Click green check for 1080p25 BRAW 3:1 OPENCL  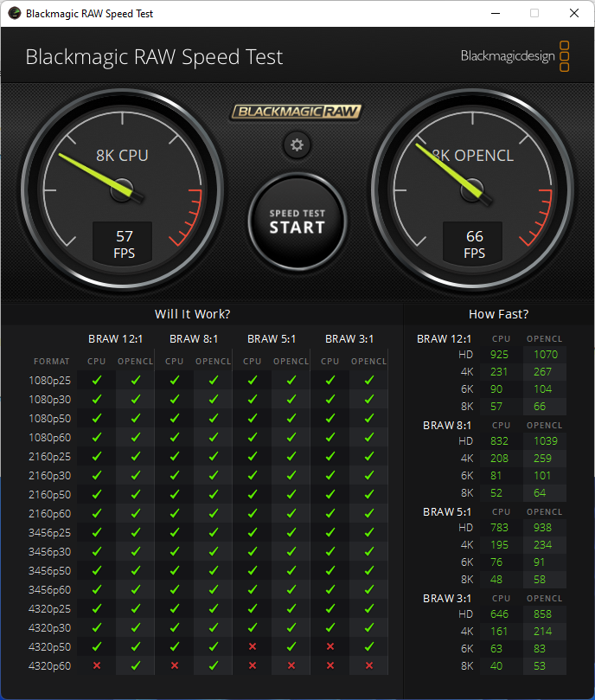[x=368, y=380]
